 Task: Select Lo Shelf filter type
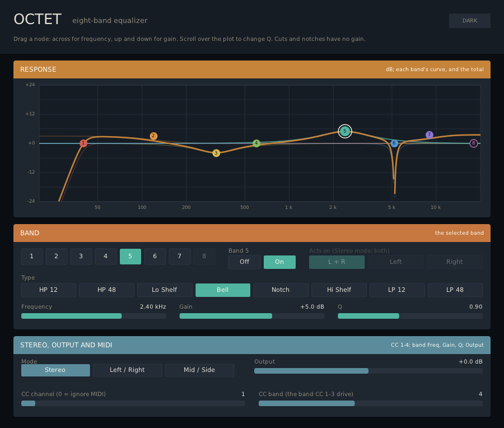(165, 290)
